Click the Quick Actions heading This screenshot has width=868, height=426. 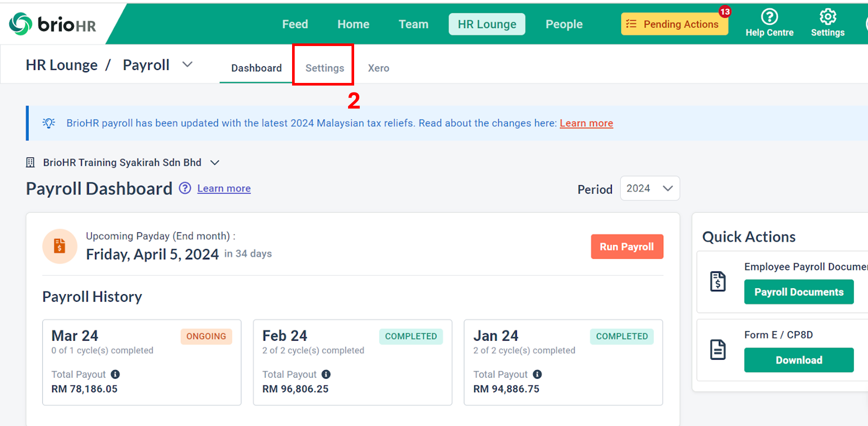[749, 237]
